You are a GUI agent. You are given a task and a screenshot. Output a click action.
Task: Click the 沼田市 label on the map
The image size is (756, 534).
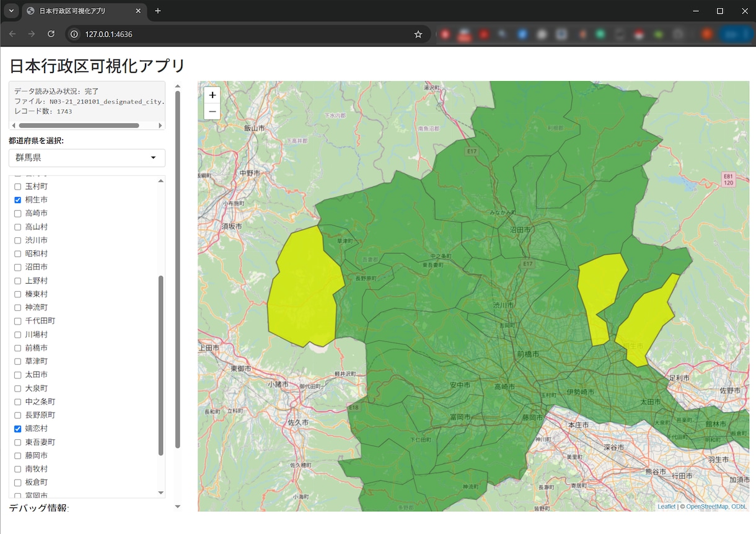pos(520,229)
